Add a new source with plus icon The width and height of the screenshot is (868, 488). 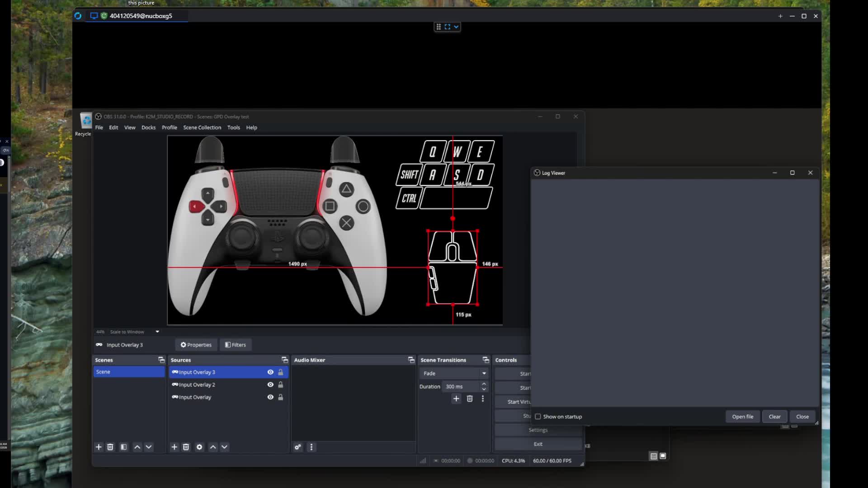click(174, 447)
